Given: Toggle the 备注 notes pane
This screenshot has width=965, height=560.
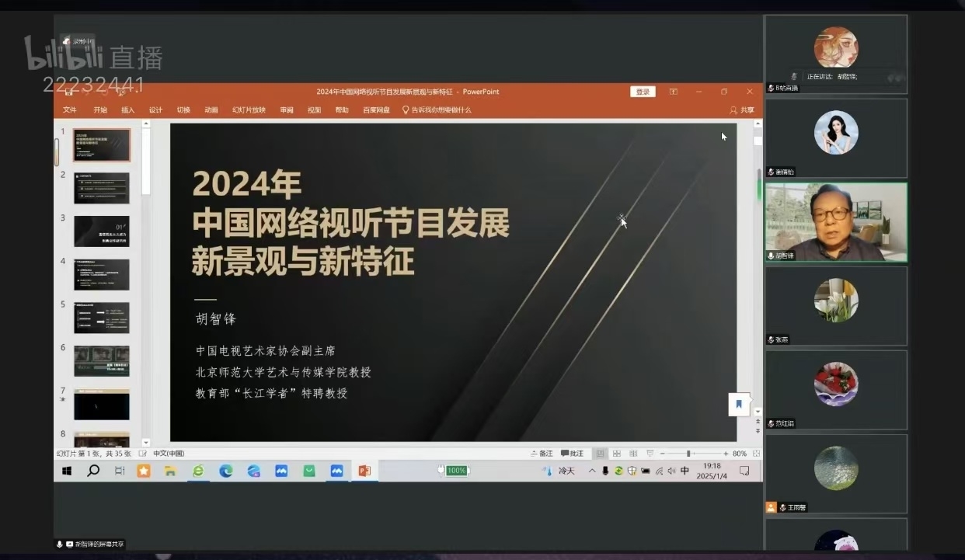Looking at the screenshot, I should click(542, 454).
